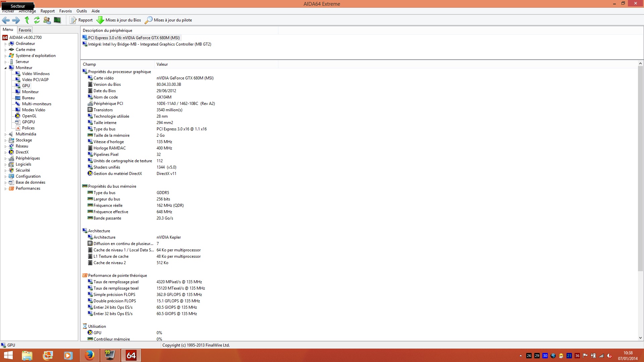The image size is (644, 362).
Task: Open the Firefox taskbar icon
Action: click(x=89, y=355)
